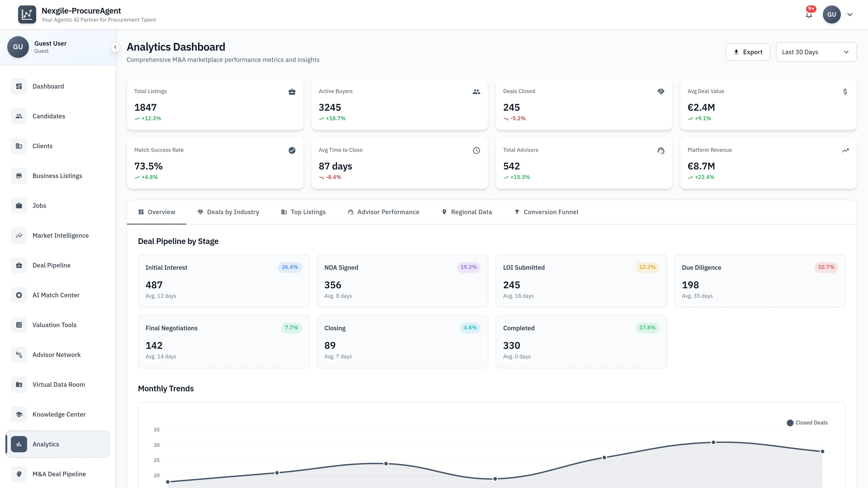Expand the user menu chevron next to GU
868x488 pixels.
[850, 14]
